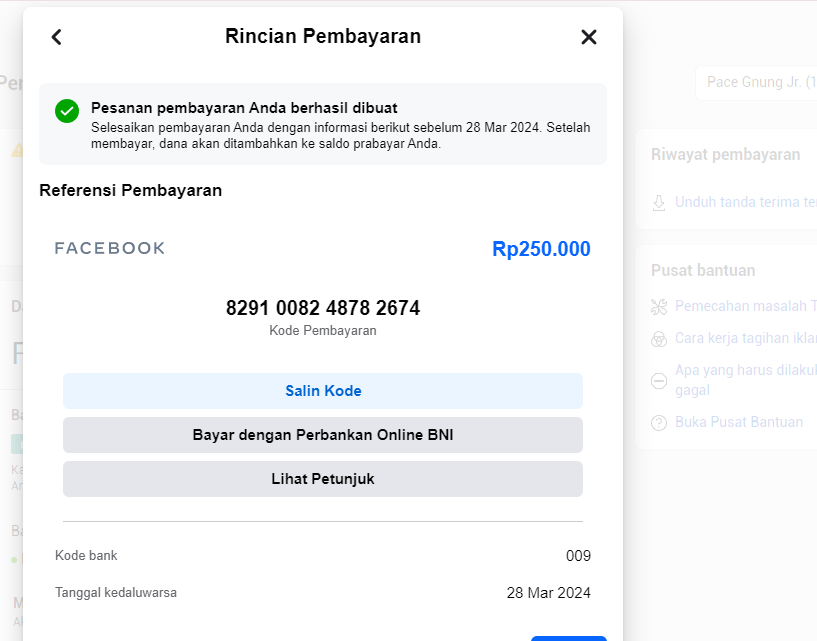The height and width of the screenshot is (641, 817).
Task: Click the expiry date 28 Mar 2024
Action: pos(548,593)
